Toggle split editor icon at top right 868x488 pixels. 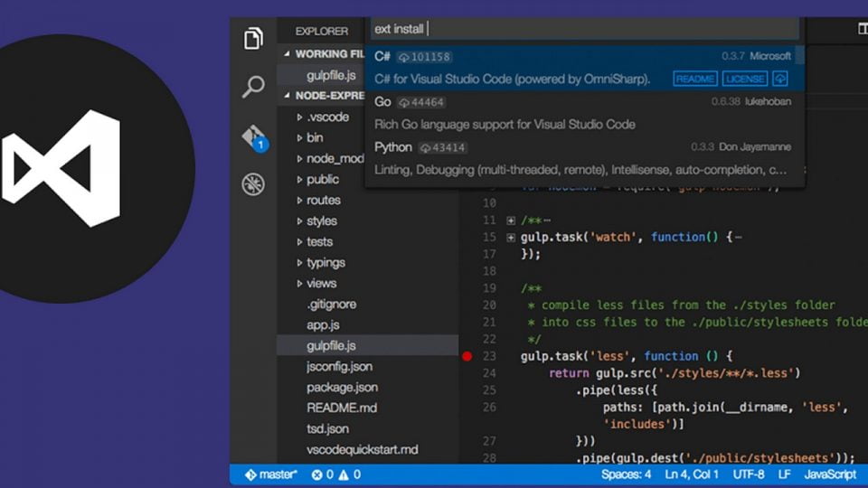coord(863,28)
